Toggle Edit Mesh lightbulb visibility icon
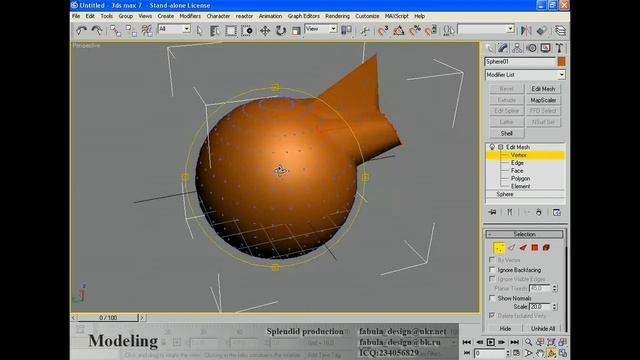Viewport: 640px width, 360px height. pos(492,147)
